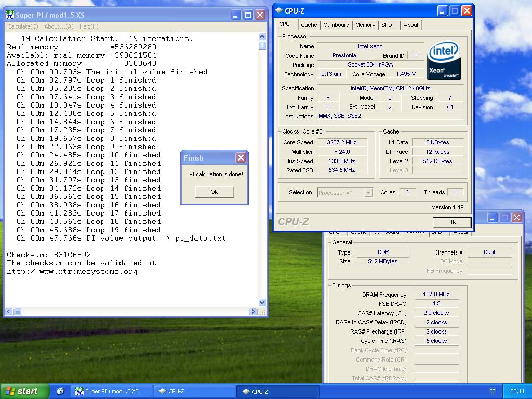Click the Windows start button
532x399 pixels.
coord(24,391)
